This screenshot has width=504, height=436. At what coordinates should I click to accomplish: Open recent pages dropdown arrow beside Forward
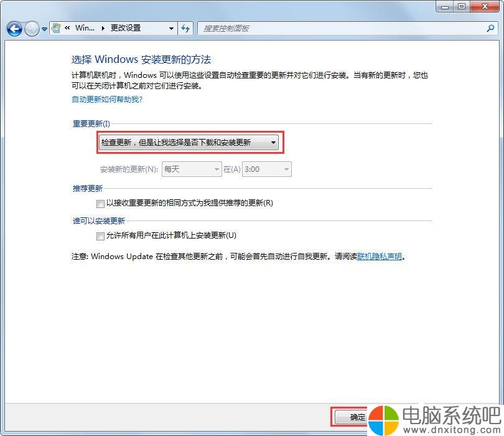[44, 29]
